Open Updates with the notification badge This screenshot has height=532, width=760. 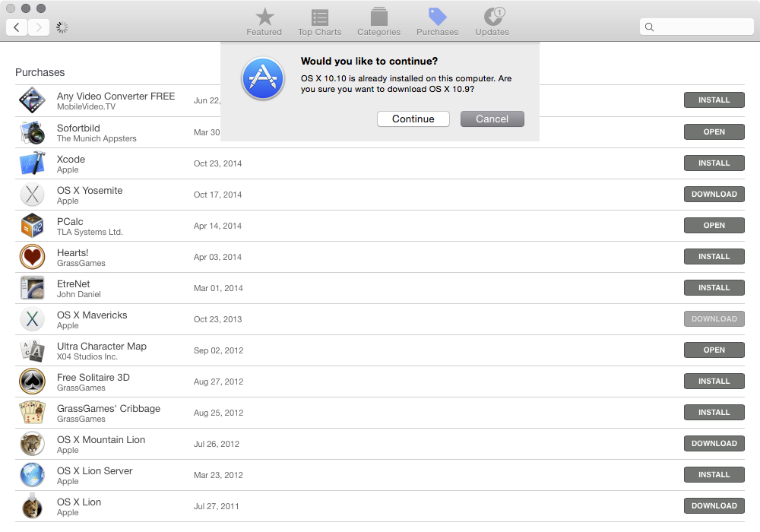click(492, 21)
